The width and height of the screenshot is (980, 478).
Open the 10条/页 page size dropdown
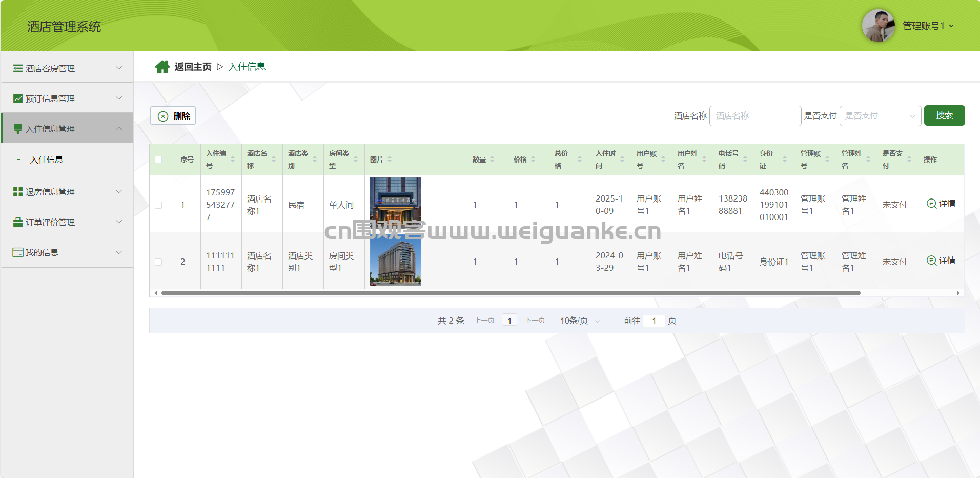pyautogui.click(x=579, y=321)
